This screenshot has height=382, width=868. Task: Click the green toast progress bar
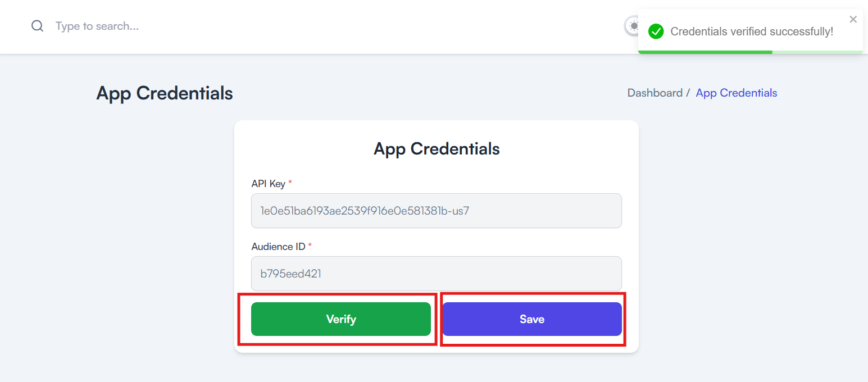coord(705,52)
